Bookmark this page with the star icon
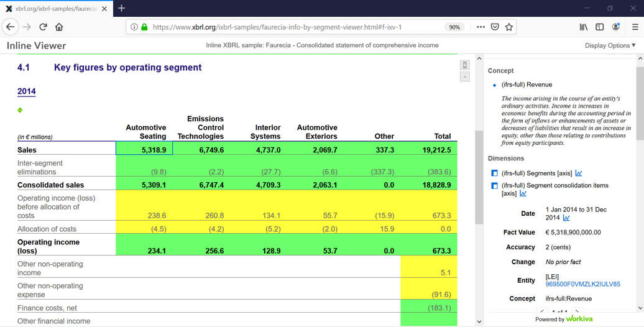 pos(509,27)
